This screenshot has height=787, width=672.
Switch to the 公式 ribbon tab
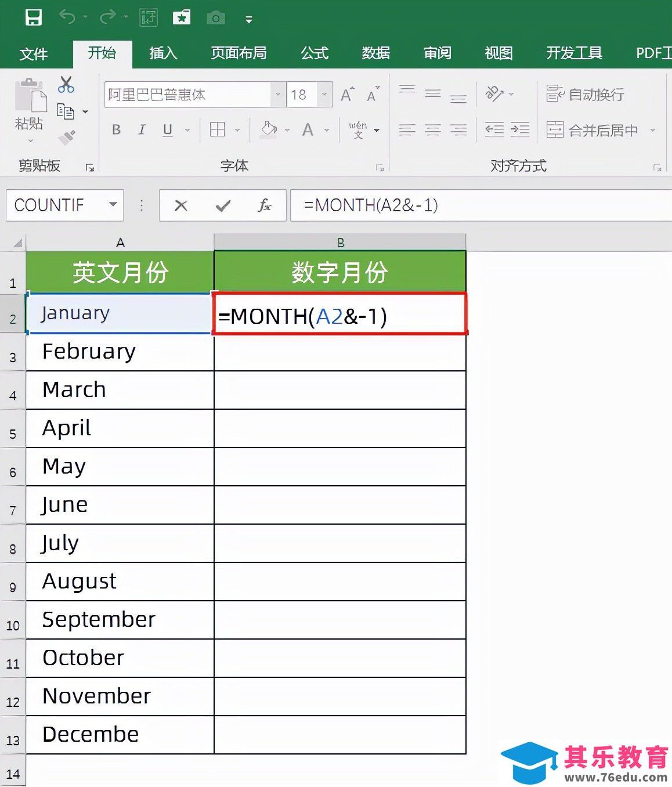(x=315, y=53)
